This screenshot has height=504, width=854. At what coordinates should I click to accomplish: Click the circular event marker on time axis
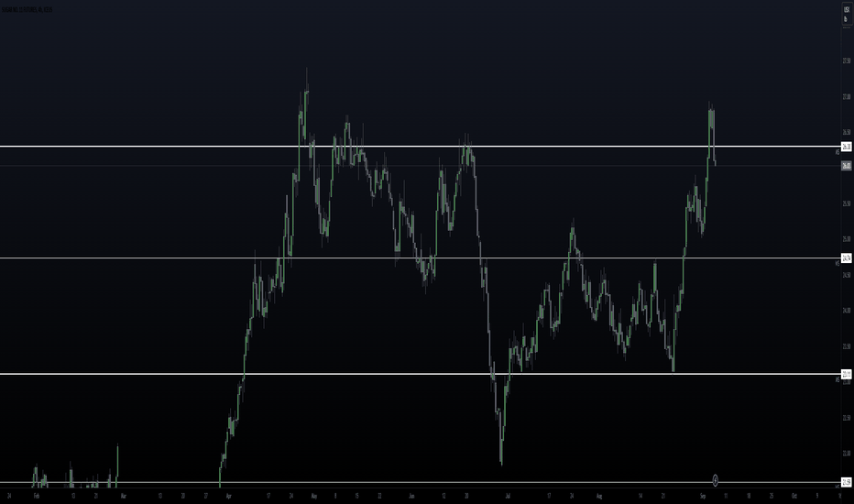715,480
